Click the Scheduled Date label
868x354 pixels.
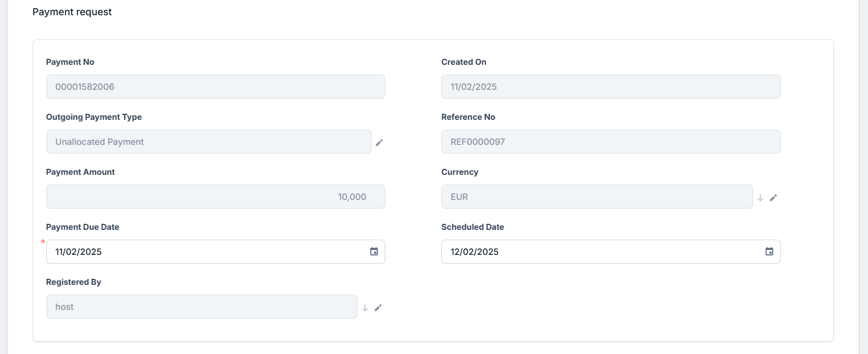point(472,227)
